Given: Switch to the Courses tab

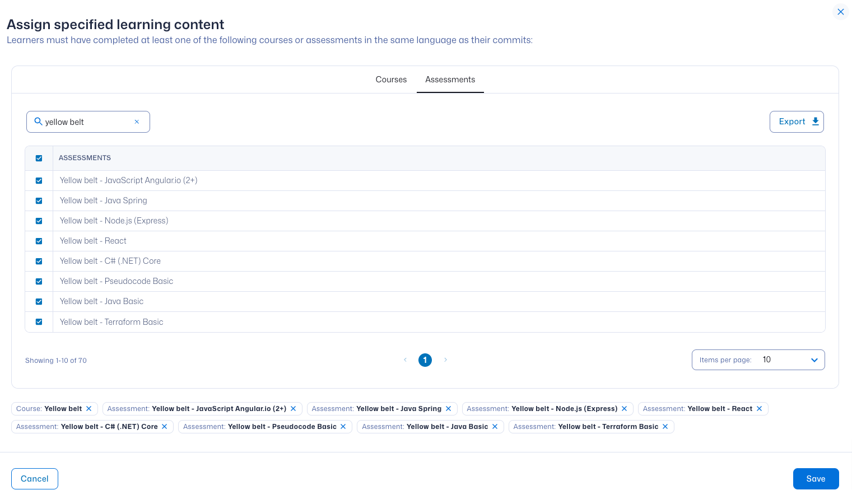Looking at the screenshot, I should (391, 80).
